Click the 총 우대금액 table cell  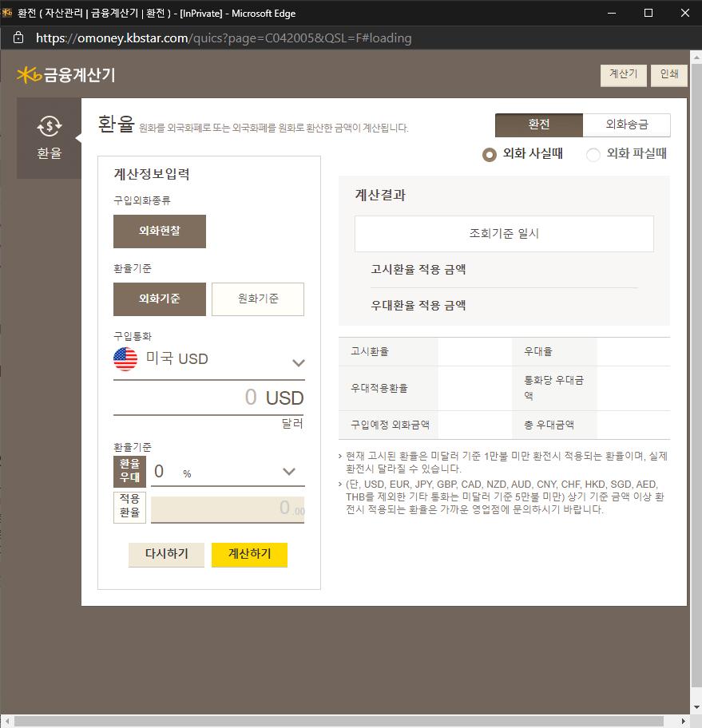click(554, 425)
